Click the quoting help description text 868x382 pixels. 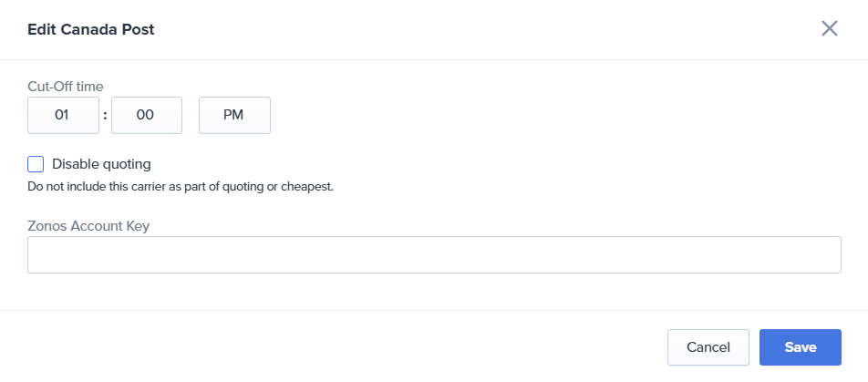click(x=181, y=188)
